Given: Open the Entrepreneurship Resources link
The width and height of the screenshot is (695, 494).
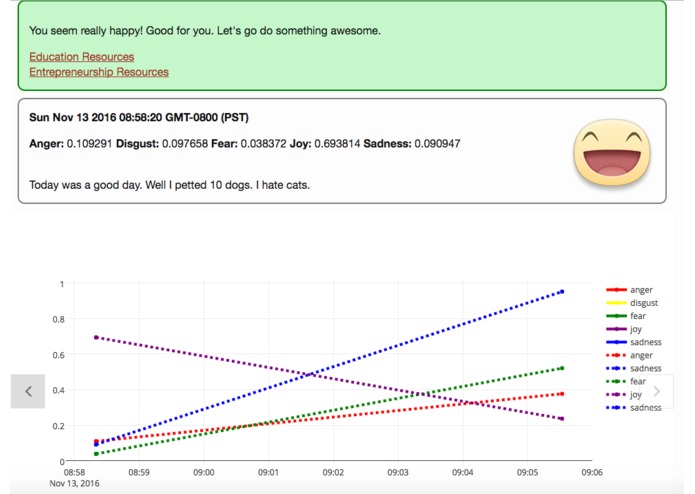Looking at the screenshot, I should click(99, 72).
